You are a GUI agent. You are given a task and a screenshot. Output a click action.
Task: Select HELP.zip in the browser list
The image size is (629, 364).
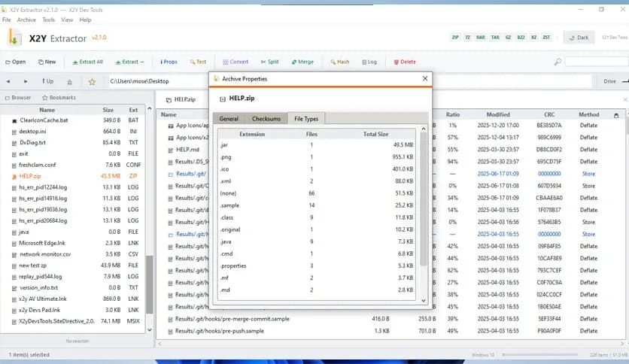click(74, 176)
